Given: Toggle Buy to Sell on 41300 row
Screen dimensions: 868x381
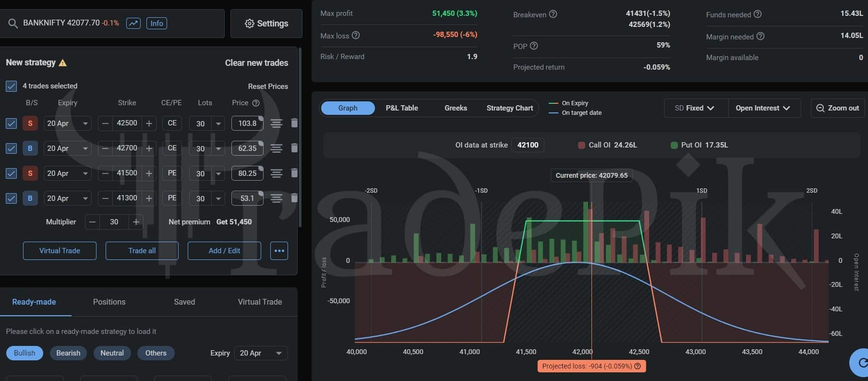Looking at the screenshot, I should pyautogui.click(x=30, y=198).
